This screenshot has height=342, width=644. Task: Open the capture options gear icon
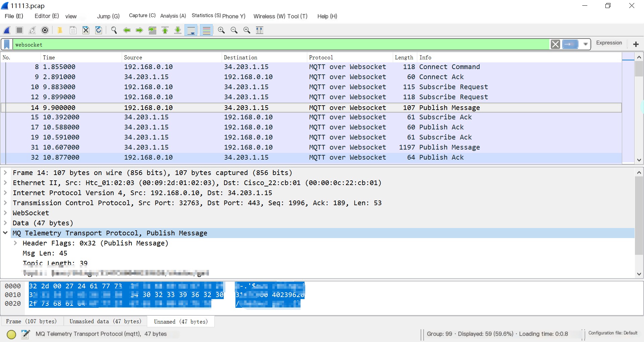[x=45, y=30]
